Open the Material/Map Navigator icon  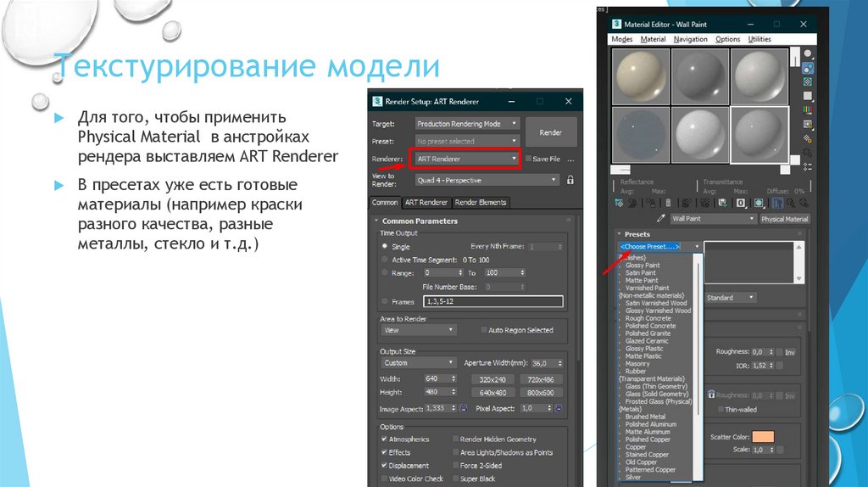tap(808, 167)
